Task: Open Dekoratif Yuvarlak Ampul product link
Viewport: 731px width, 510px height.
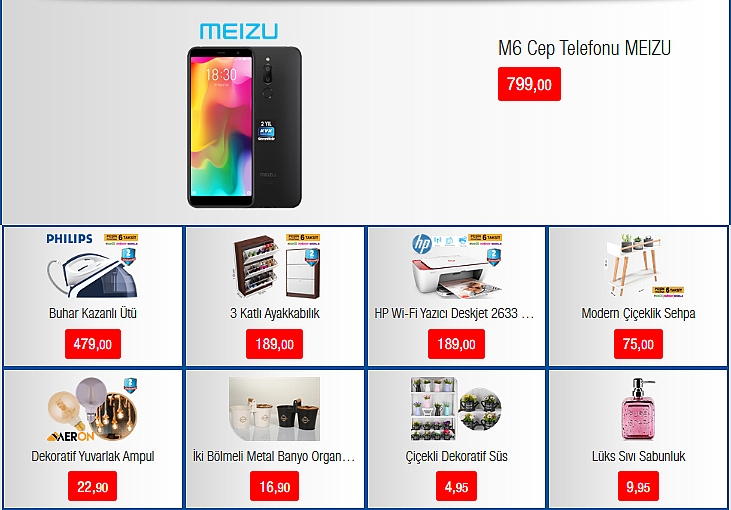Action: coord(93,456)
